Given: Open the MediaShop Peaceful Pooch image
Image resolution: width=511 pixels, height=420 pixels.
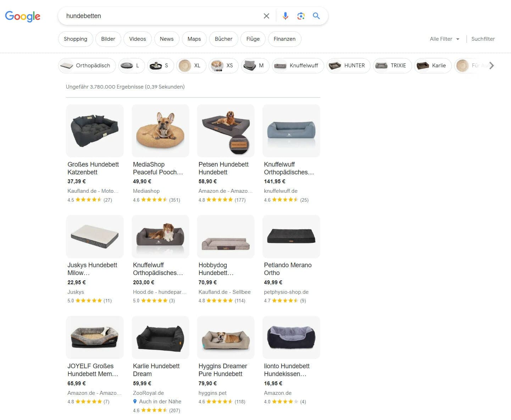Looking at the screenshot, I should pos(160,131).
